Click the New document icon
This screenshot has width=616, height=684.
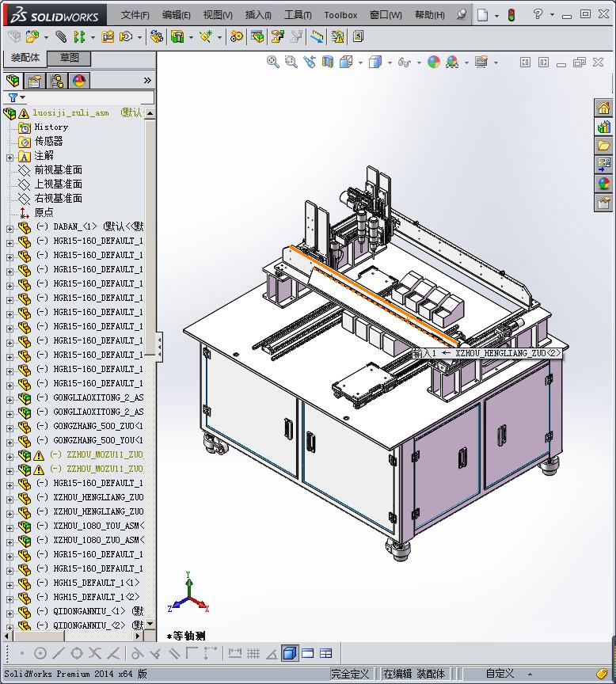(482, 15)
